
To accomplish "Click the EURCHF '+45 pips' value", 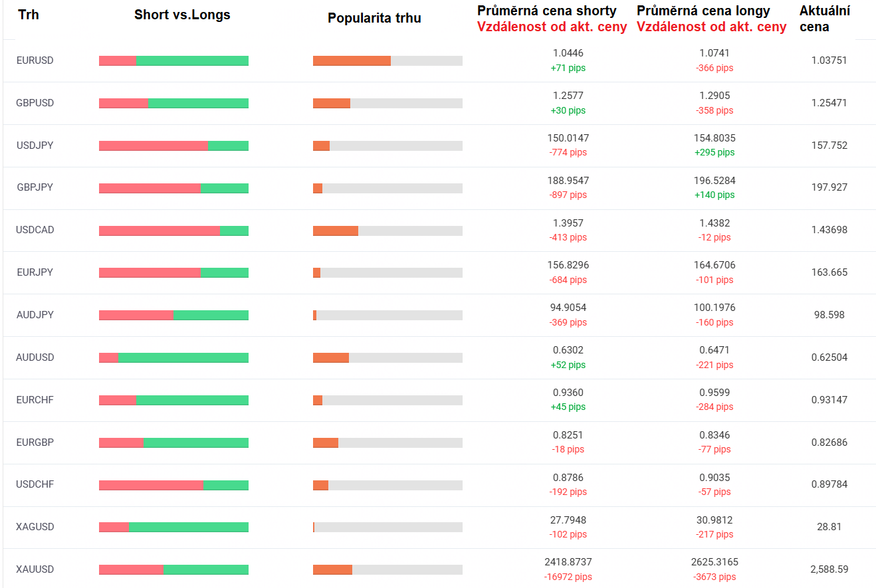I will 568,407.
